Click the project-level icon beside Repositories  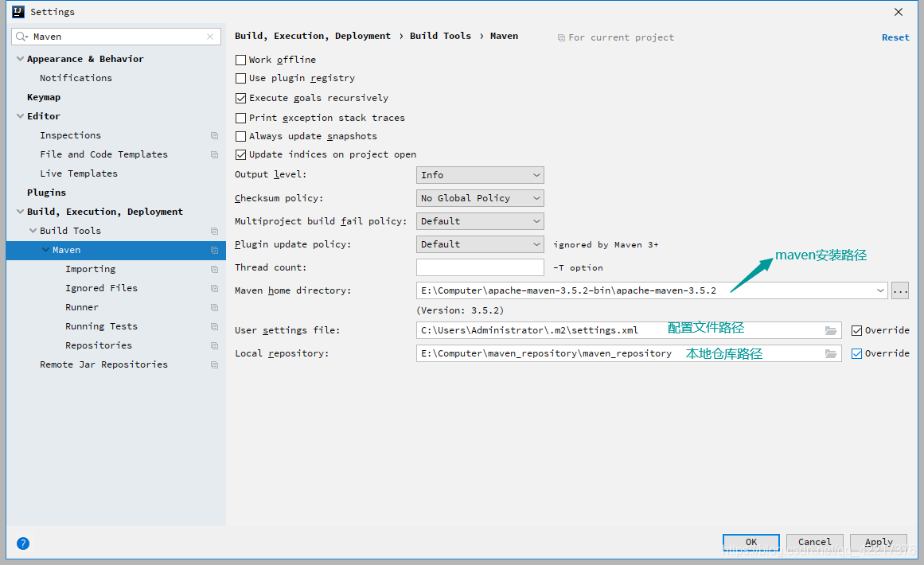215,345
